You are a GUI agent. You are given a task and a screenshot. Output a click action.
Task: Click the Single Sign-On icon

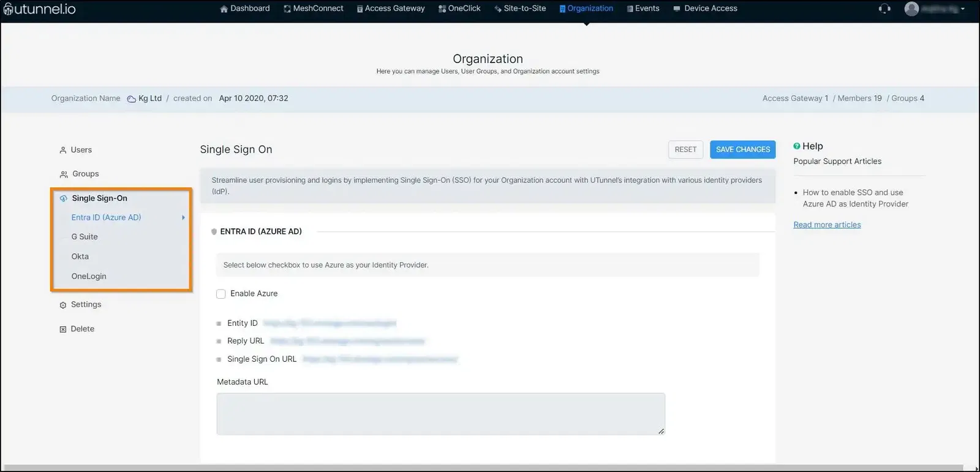(64, 198)
